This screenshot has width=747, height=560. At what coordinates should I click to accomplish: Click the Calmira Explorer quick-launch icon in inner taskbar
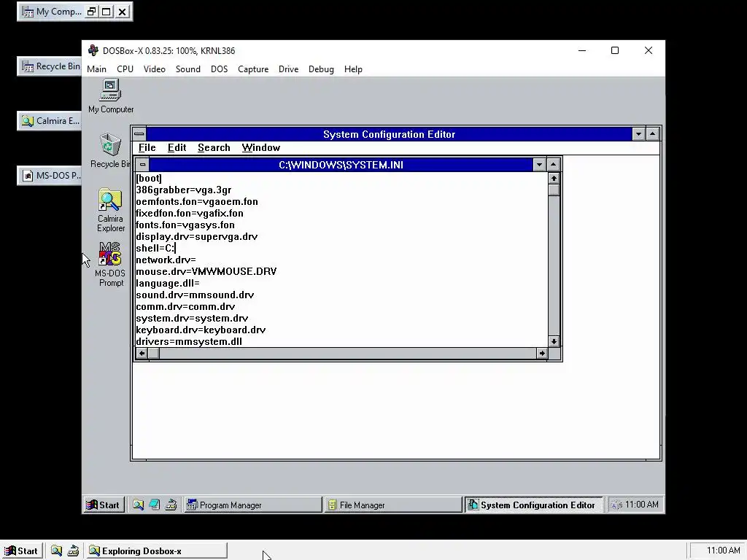(x=138, y=505)
